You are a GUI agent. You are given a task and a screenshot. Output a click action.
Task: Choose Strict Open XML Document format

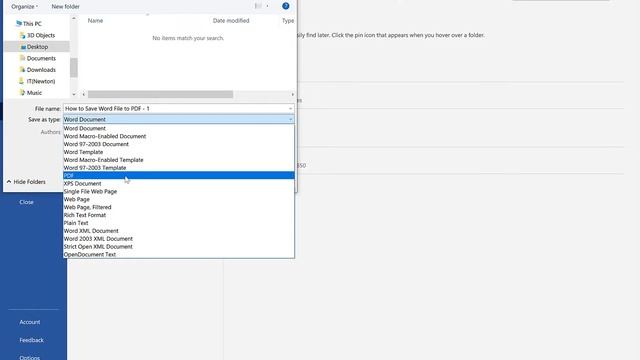coord(178,247)
